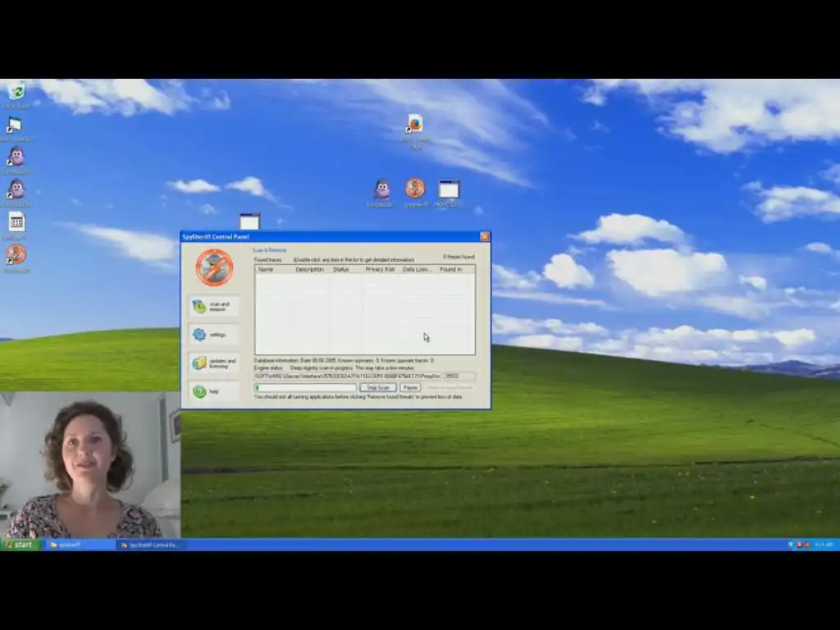Open the window icon right of center SpySheriff icon
The height and width of the screenshot is (630, 840).
coord(449,189)
